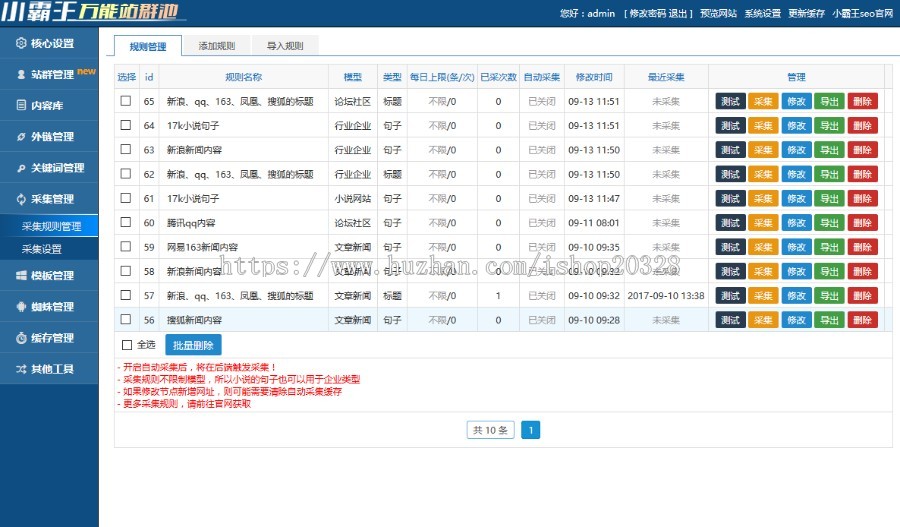Enable the 全选 select-all checkbox

click(x=127, y=344)
